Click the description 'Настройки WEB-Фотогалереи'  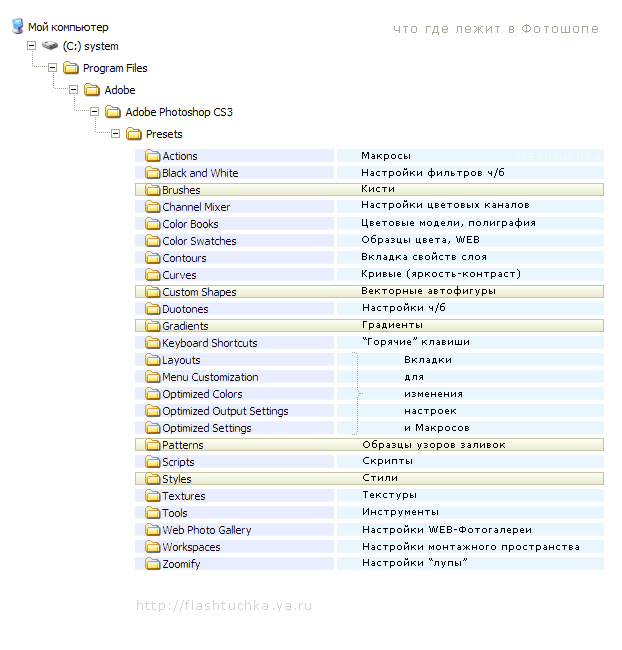pyautogui.click(x=447, y=530)
